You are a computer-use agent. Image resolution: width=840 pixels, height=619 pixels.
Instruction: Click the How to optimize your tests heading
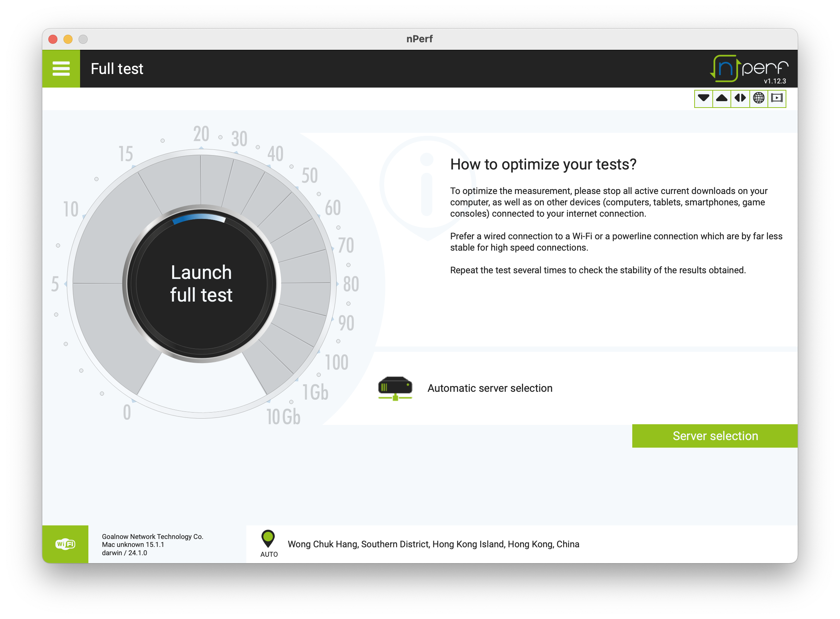(543, 165)
